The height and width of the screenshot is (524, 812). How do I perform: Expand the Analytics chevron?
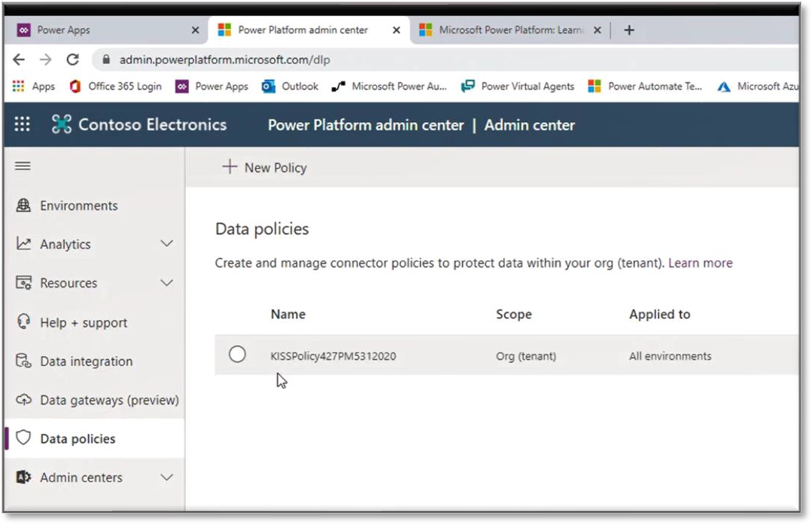167,244
